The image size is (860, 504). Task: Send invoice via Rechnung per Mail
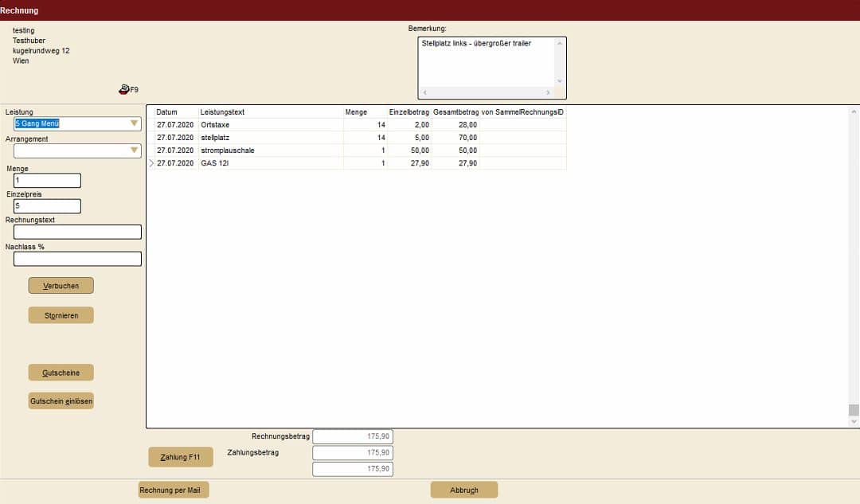(x=174, y=490)
